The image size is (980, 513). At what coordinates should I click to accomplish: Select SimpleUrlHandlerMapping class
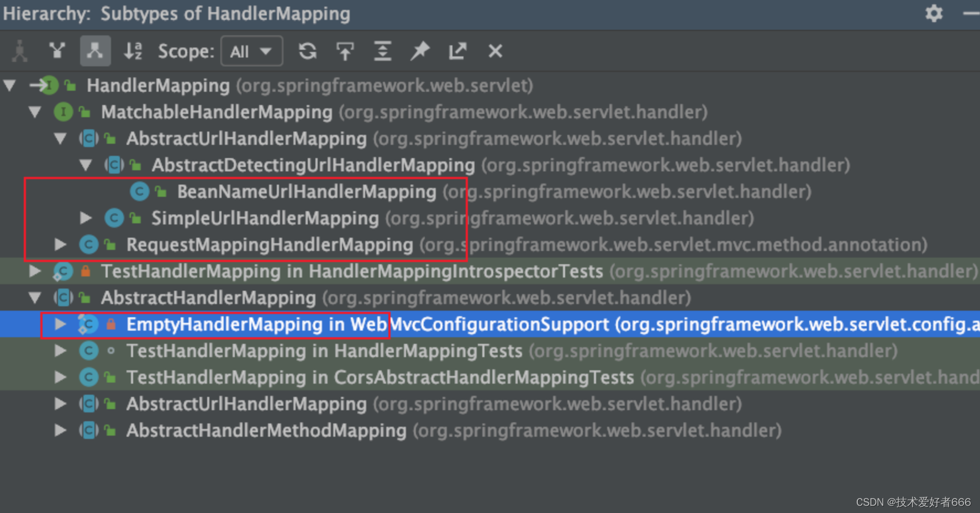click(x=490, y=218)
